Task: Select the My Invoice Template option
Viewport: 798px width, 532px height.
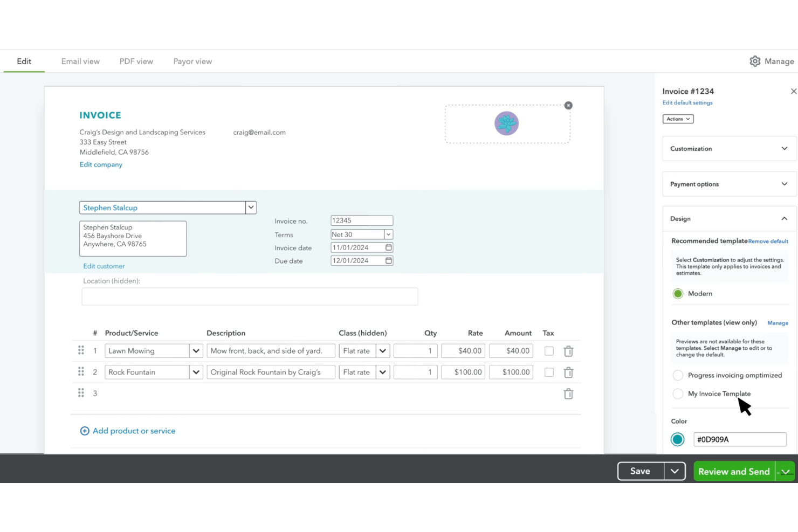Action: pos(678,393)
